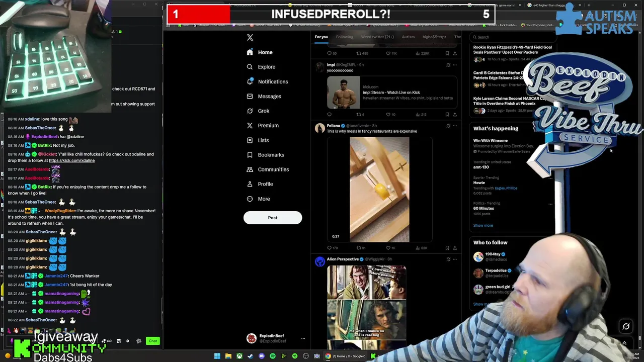Open Premium in the X sidebar
Image resolution: width=644 pixels, height=362 pixels.
tap(262, 125)
